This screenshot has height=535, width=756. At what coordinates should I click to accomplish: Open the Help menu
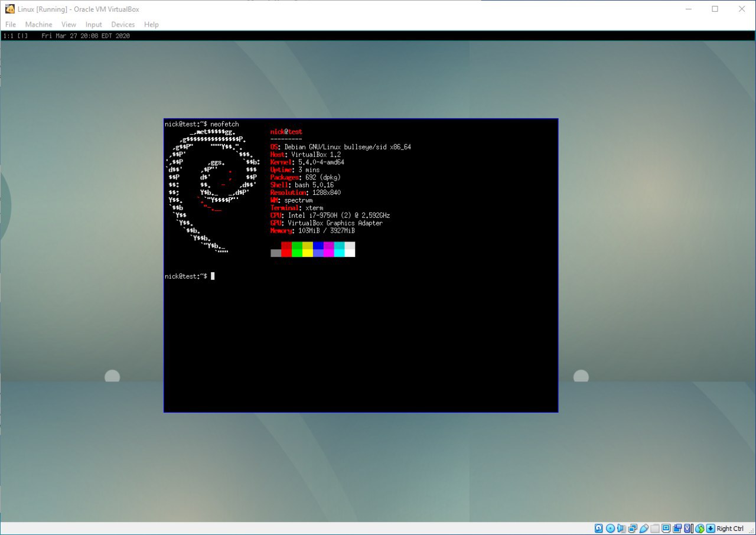pyautogui.click(x=151, y=24)
